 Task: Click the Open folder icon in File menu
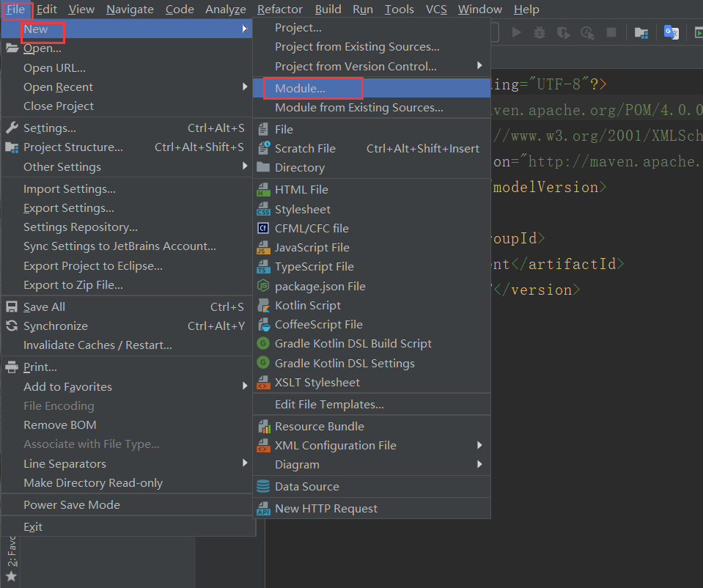click(x=12, y=48)
